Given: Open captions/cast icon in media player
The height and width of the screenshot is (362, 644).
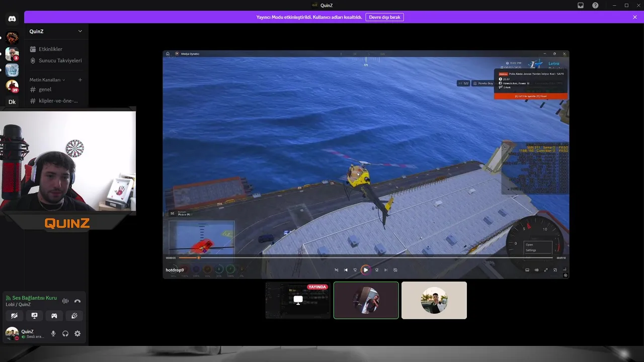Looking at the screenshot, I should point(527,270).
